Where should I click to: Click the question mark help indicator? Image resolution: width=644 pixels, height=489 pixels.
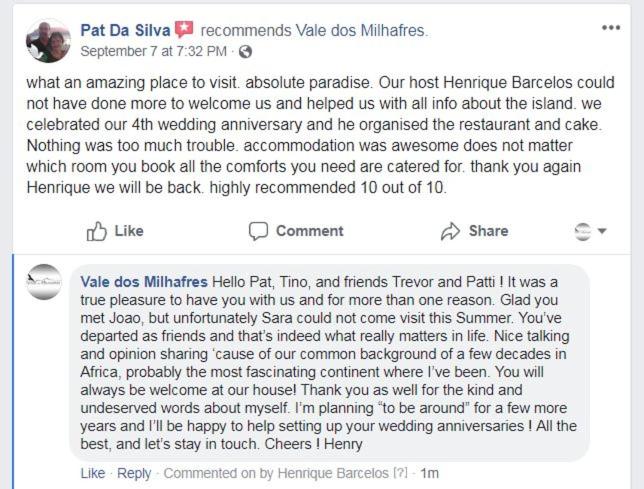[400, 473]
